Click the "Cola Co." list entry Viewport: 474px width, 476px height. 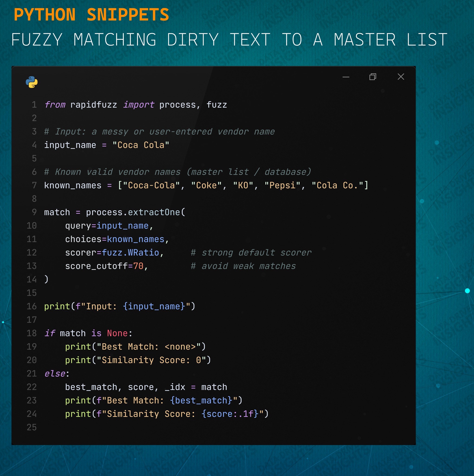(x=337, y=185)
